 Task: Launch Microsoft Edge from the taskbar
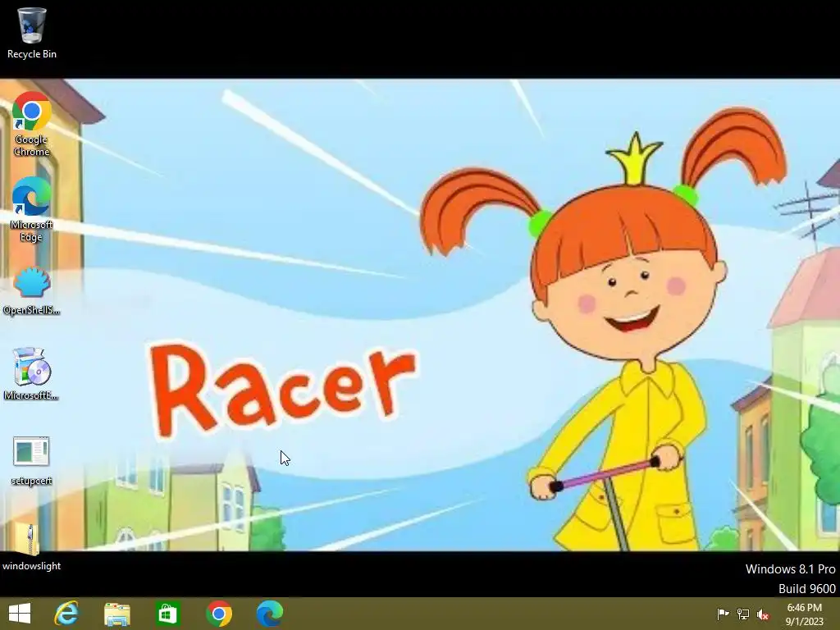[269, 614]
